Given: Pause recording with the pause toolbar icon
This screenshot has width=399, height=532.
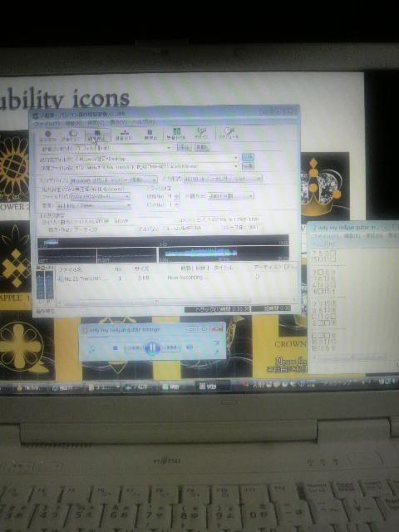Looking at the screenshot, I should (x=150, y=135).
